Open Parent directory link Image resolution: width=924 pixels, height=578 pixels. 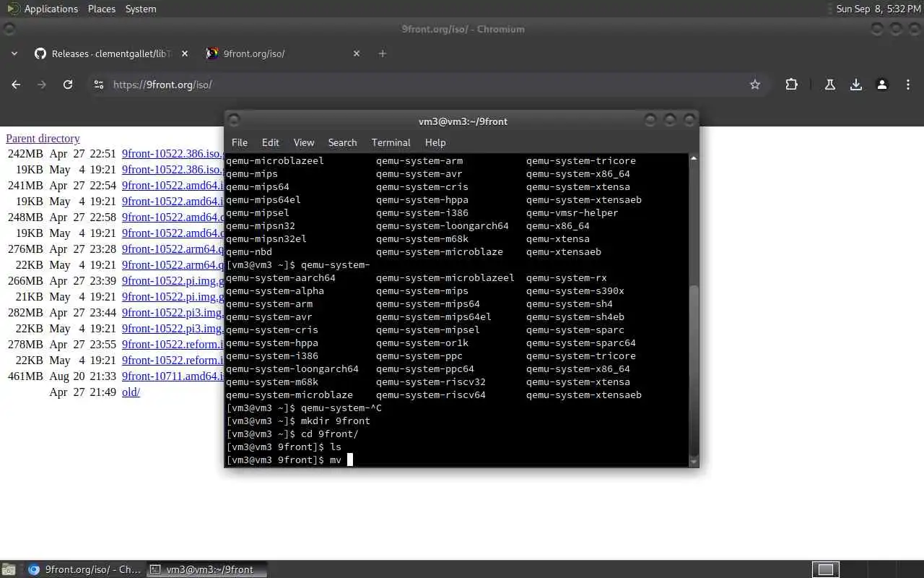[43, 138]
